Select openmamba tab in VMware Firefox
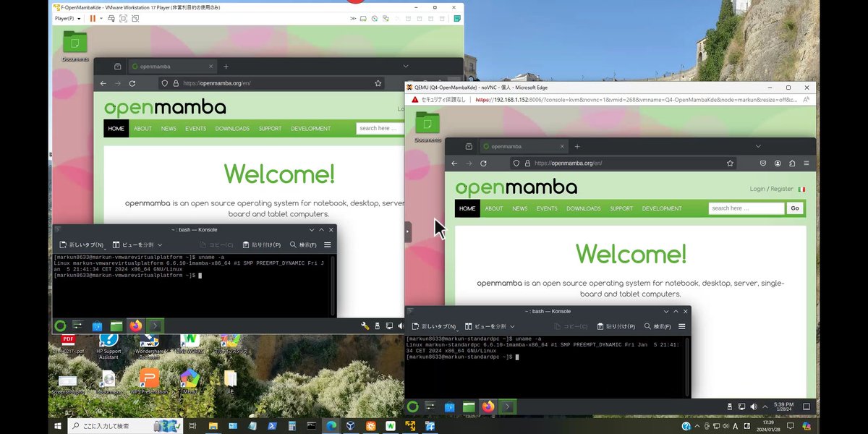 [171, 67]
